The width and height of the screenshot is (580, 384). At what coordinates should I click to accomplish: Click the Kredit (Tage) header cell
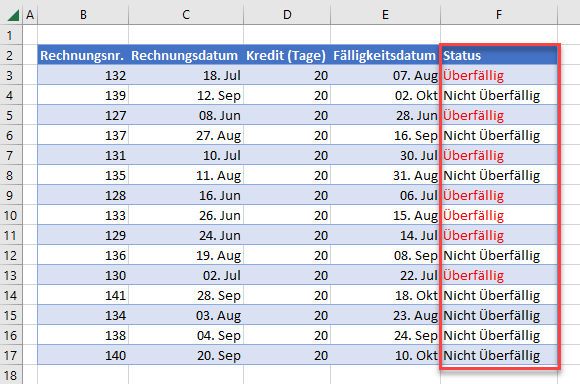[x=287, y=55]
